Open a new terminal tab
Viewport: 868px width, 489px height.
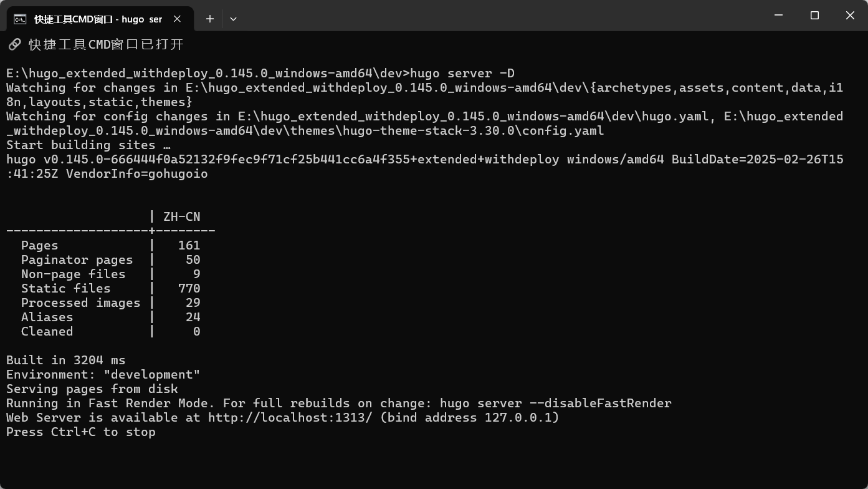[210, 19]
